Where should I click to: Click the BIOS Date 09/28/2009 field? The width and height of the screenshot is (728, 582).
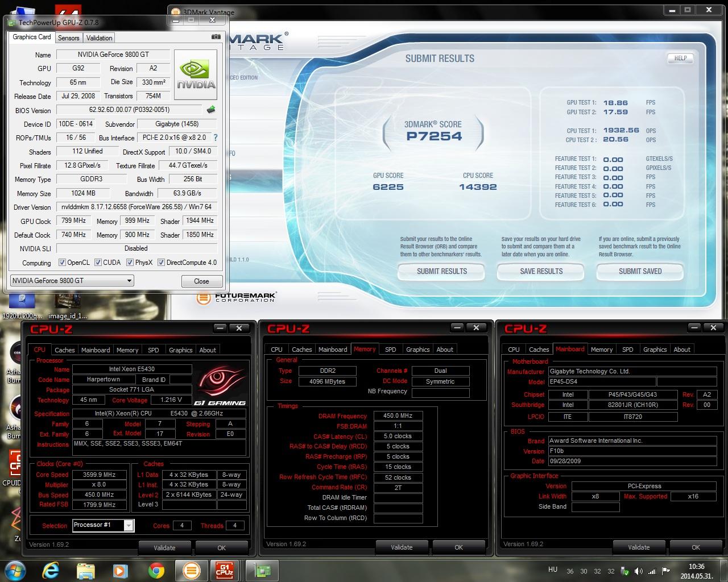pyautogui.click(x=634, y=461)
